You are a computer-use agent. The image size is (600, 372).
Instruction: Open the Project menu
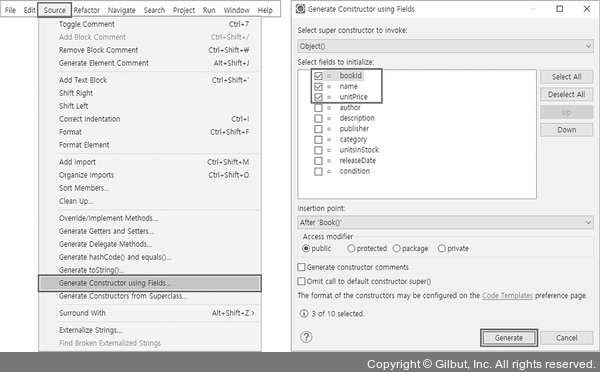[184, 10]
